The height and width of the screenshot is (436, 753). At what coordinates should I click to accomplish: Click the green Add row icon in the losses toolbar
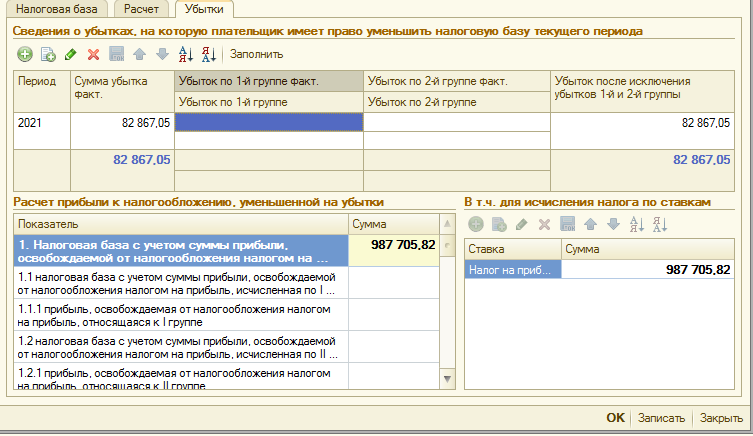25,54
